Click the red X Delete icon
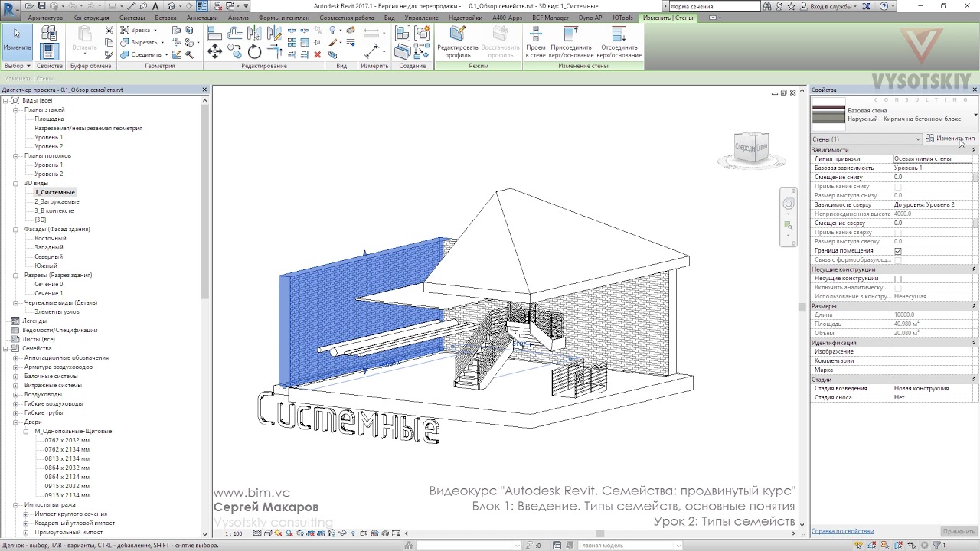980x551 pixels. [x=318, y=54]
